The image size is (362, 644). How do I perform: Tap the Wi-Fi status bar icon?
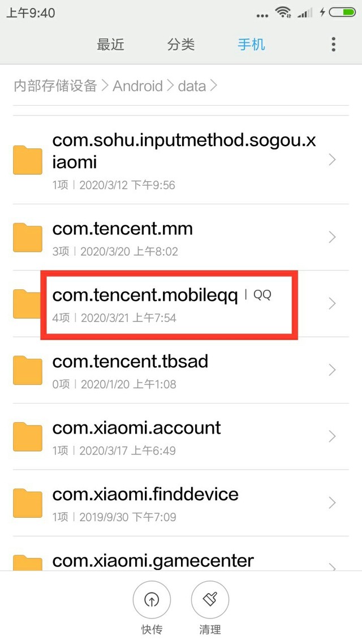coord(283,12)
